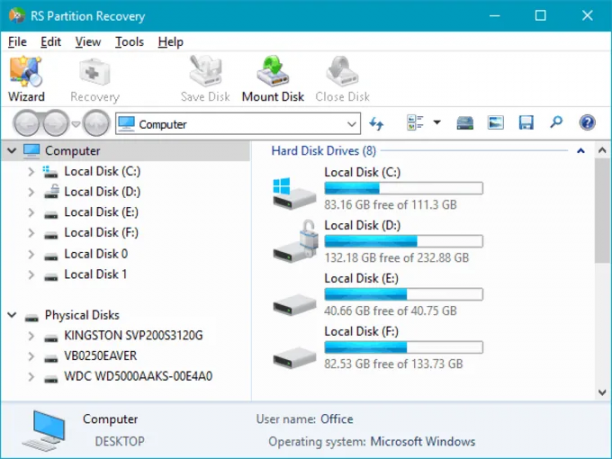Select locked Local Disk (D:) drive icon
This screenshot has height=459, width=612.
pyautogui.click(x=295, y=242)
